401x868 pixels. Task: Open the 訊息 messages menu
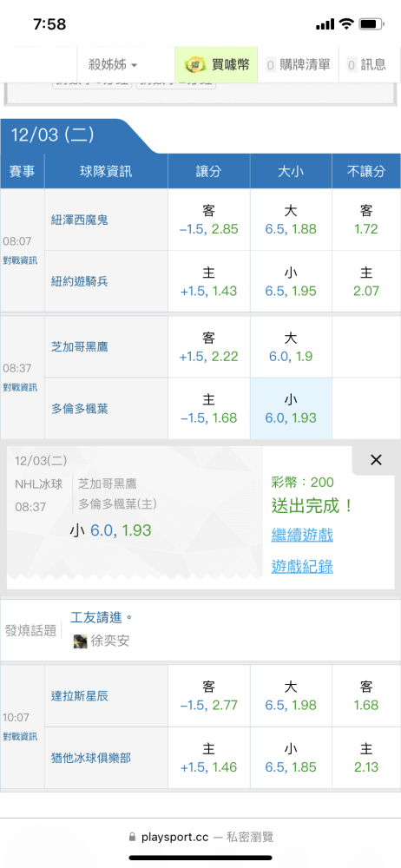tap(367, 65)
